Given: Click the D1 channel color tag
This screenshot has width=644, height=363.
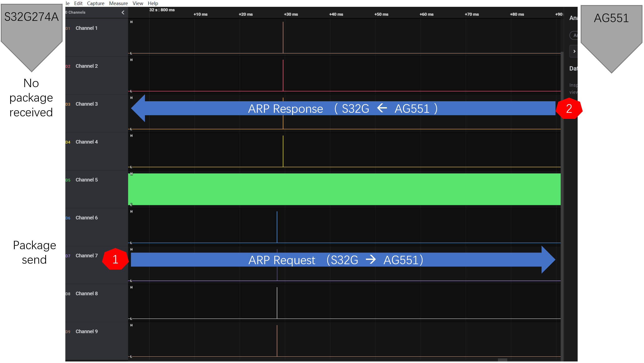Looking at the screenshot, I should coord(68,28).
